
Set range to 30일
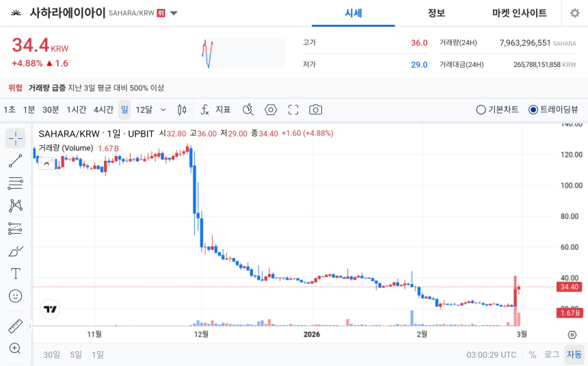(51, 354)
